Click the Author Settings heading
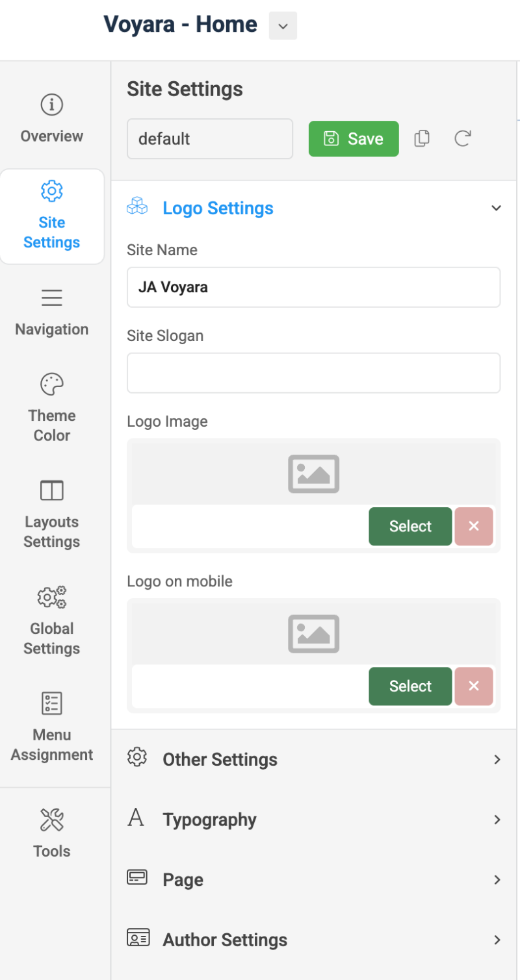 (225, 940)
